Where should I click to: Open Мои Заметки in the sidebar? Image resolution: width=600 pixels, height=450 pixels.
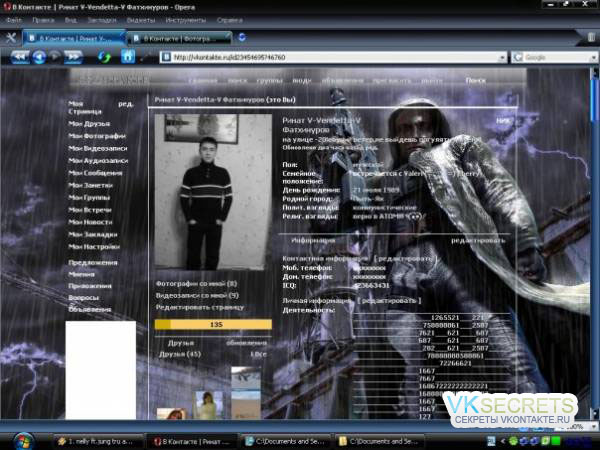click(90, 185)
